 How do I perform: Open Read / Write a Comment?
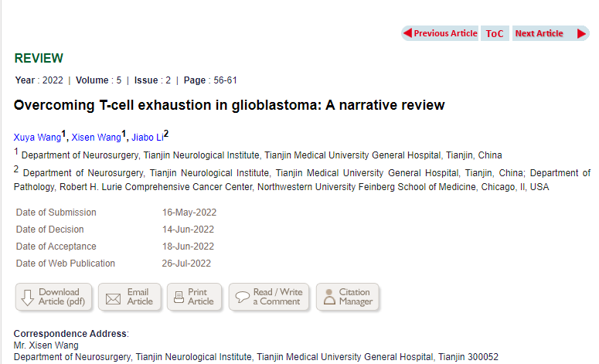[268, 297]
